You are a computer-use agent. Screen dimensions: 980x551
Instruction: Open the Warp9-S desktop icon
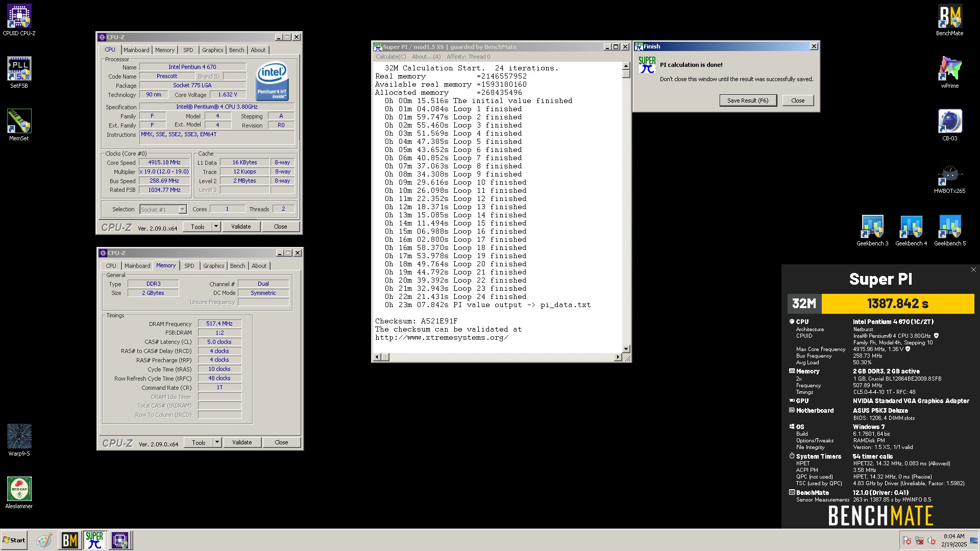click(19, 440)
